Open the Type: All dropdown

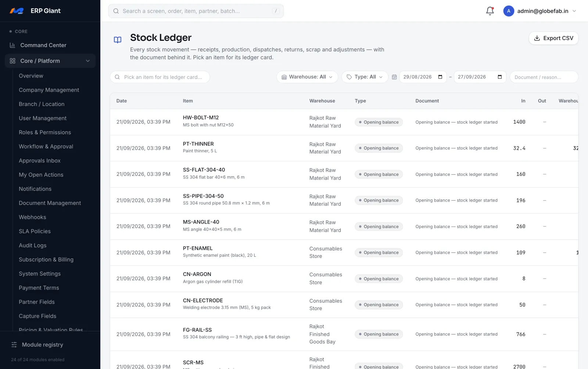(x=365, y=77)
